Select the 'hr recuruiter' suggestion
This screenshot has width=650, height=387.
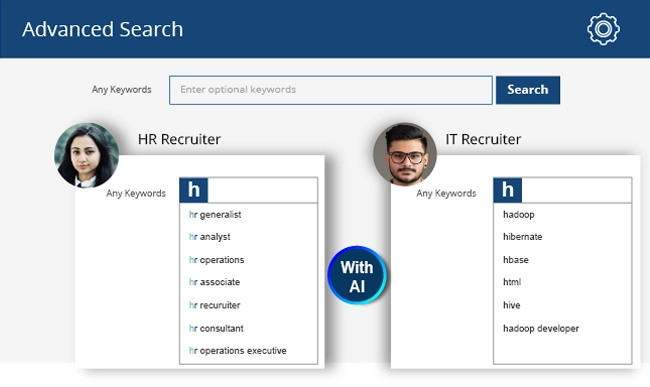pos(214,305)
